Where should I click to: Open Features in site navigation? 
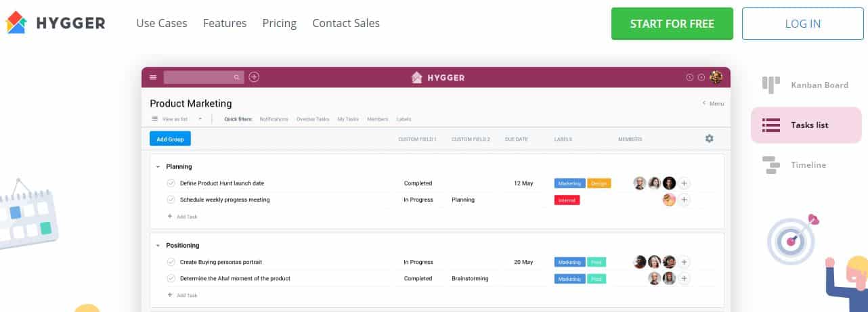click(x=225, y=23)
